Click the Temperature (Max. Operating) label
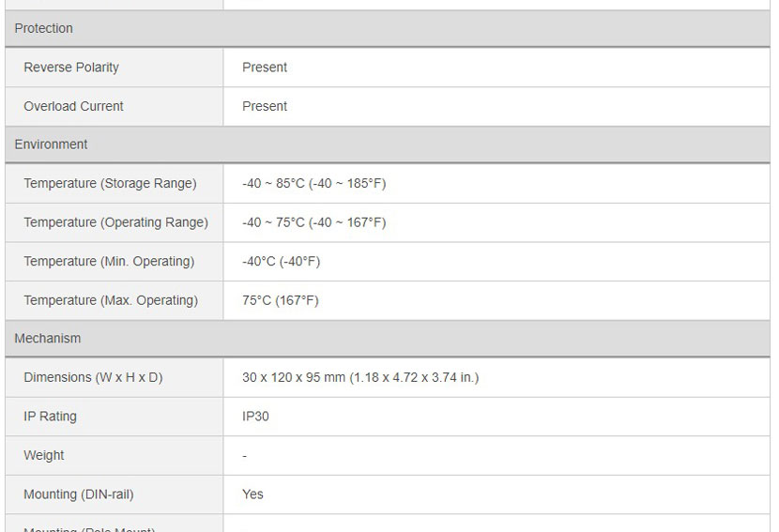 [111, 300]
